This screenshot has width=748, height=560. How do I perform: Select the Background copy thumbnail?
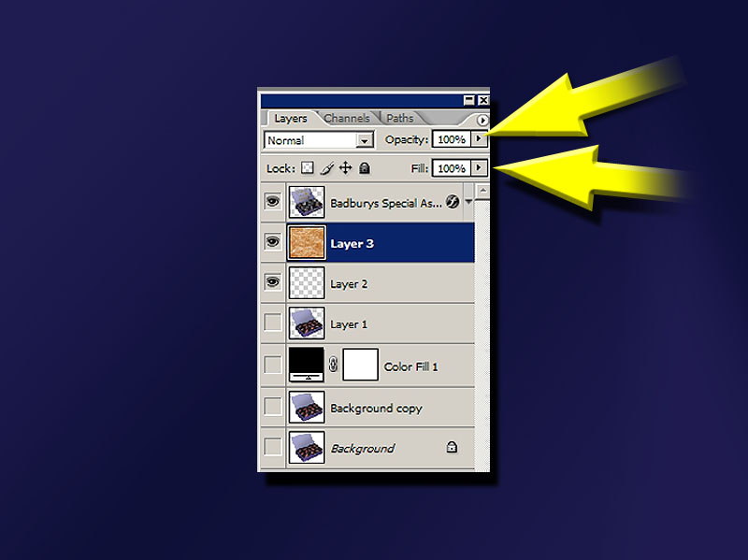tap(307, 408)
